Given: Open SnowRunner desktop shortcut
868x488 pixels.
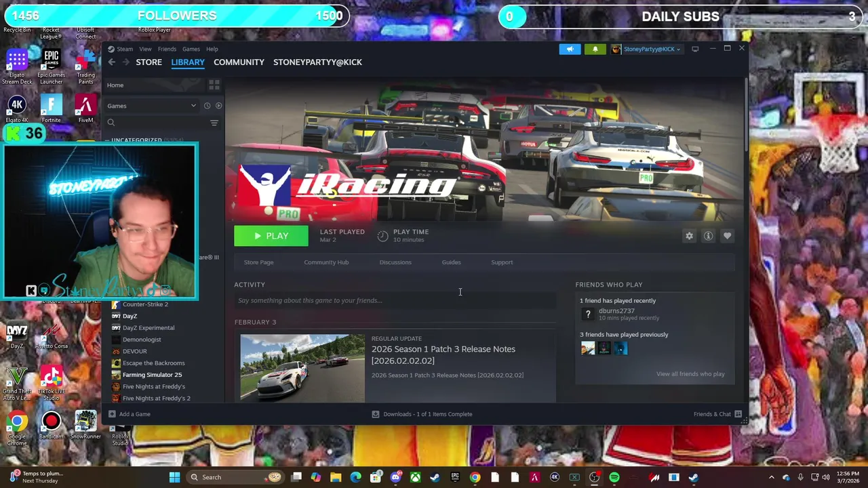Looking at the screenshot, I should (x=85, y=426).
